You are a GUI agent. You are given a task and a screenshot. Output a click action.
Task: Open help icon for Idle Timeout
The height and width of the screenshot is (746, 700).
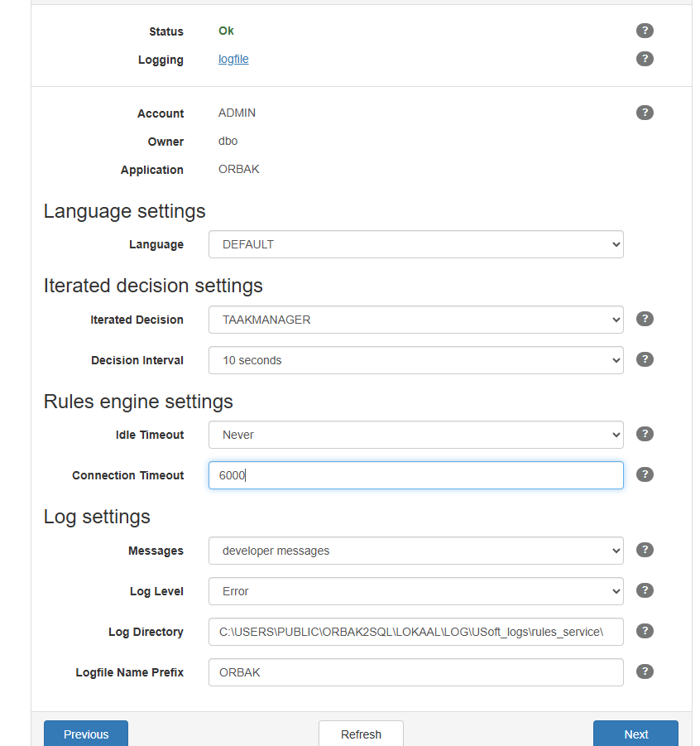pos(645,434)
